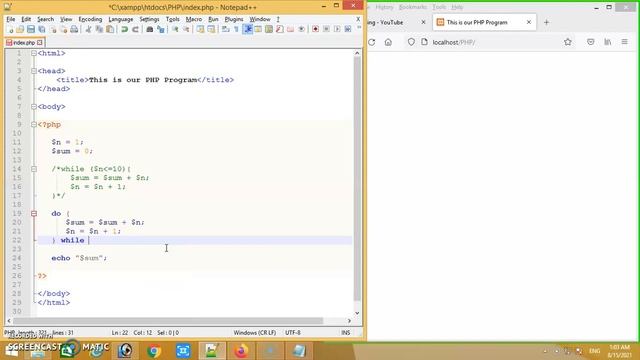Click the New file icon in Notepad++ toolbar

(10, 29)
